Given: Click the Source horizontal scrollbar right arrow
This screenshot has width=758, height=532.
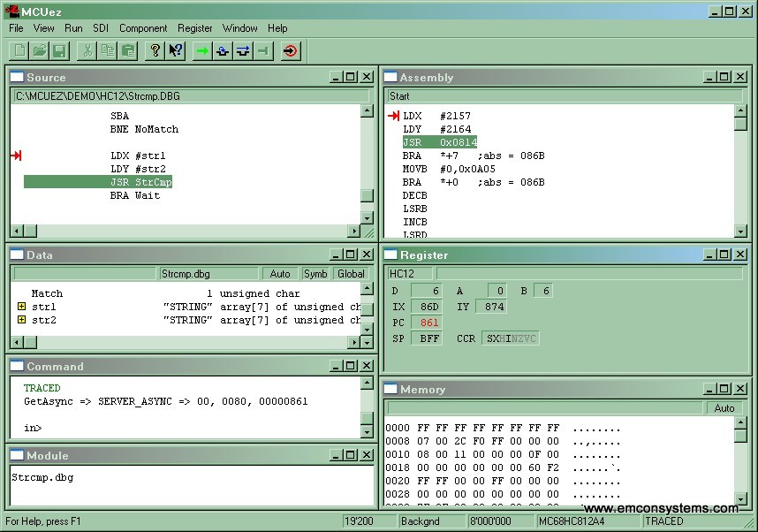Looking at the screenshot, I should [x=354, y=232].
